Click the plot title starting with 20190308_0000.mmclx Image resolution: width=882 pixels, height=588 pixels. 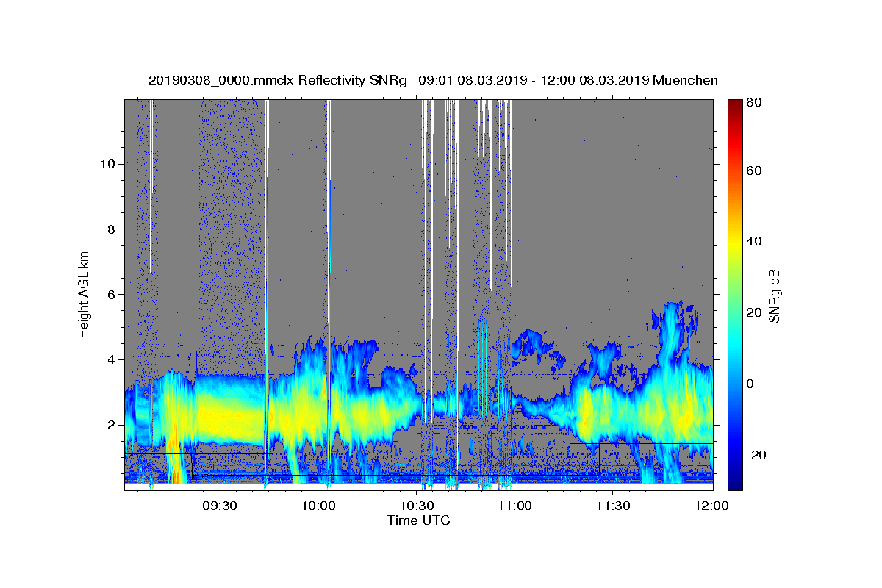[433, 80]
